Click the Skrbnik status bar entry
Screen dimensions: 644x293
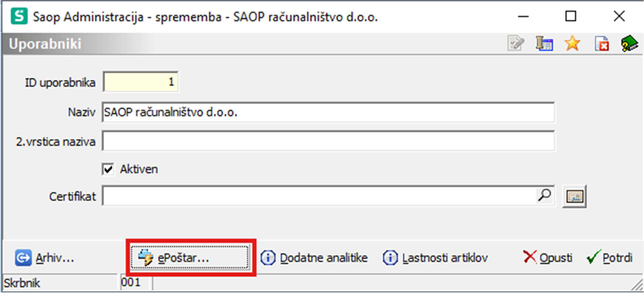[22, 283]
